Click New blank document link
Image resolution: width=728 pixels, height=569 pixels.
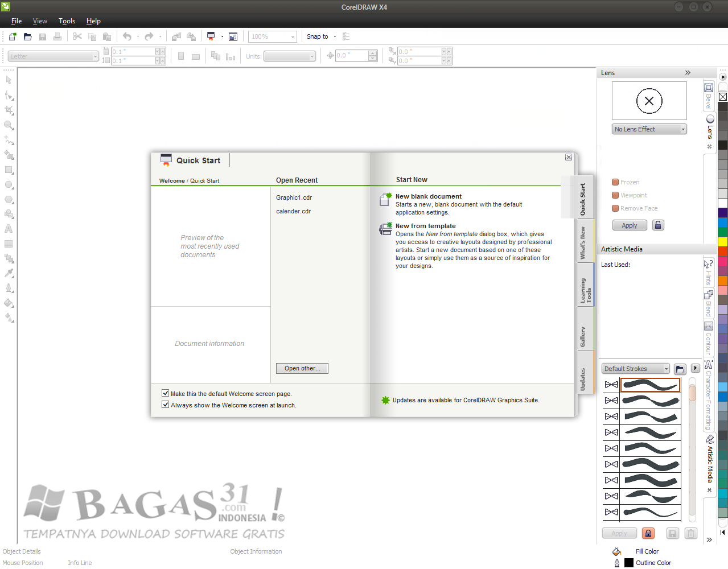tap(429, 196)
